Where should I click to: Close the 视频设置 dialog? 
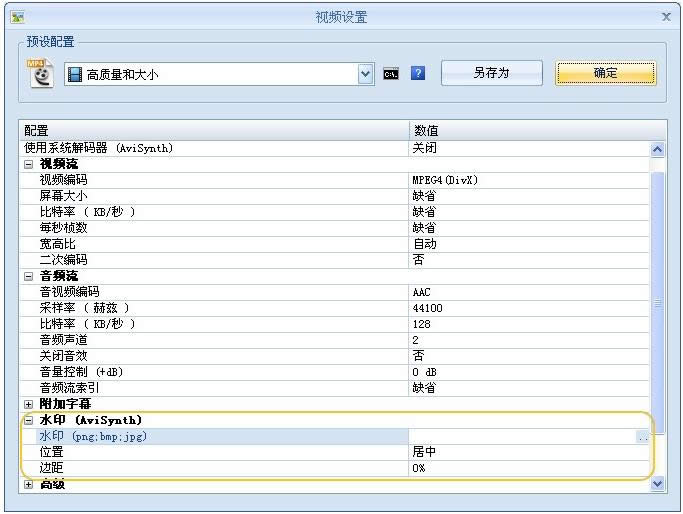pyautogui.click(x=666, y=17)
